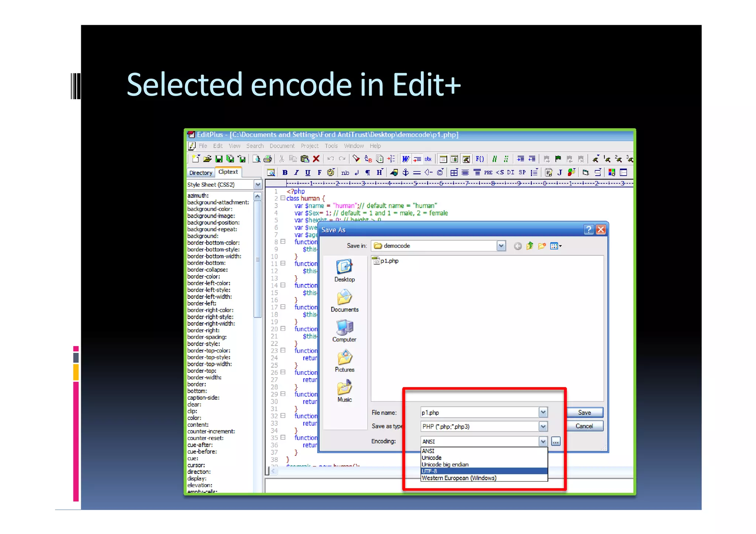Open the Computer place in Save As
This screenshot has height=534, width=756.
click(x=344, y=331)
